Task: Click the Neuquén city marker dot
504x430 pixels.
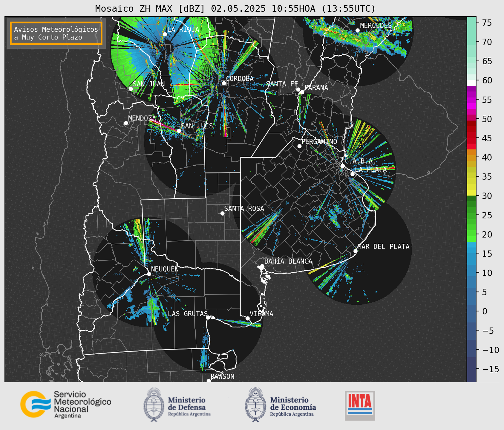Action: click(149, 274)
